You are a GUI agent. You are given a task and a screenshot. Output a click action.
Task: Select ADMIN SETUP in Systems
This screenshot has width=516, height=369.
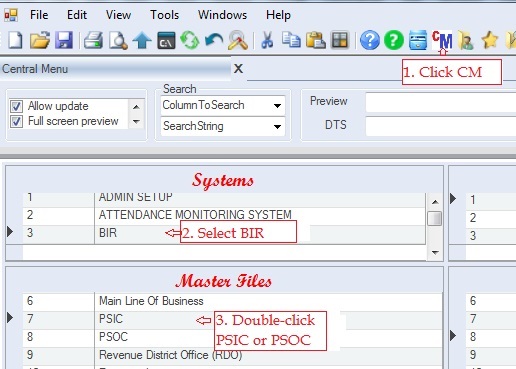coord(224,199)
